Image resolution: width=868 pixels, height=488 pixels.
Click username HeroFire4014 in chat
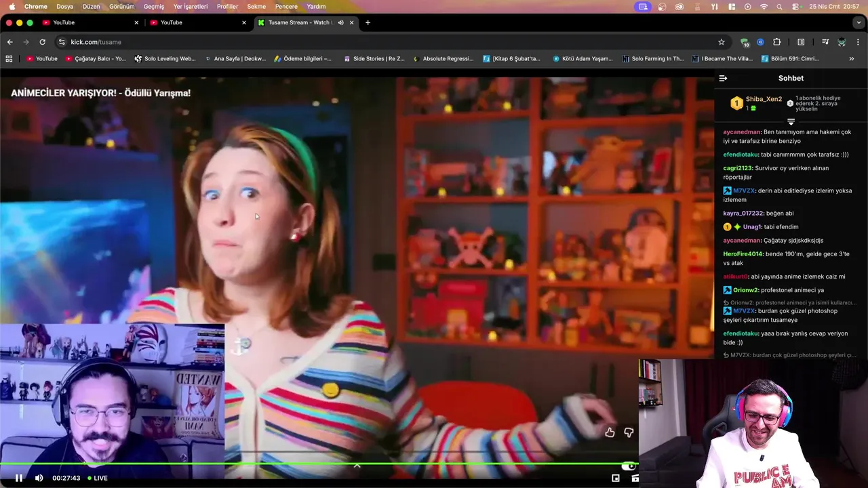tap(743, 254)
